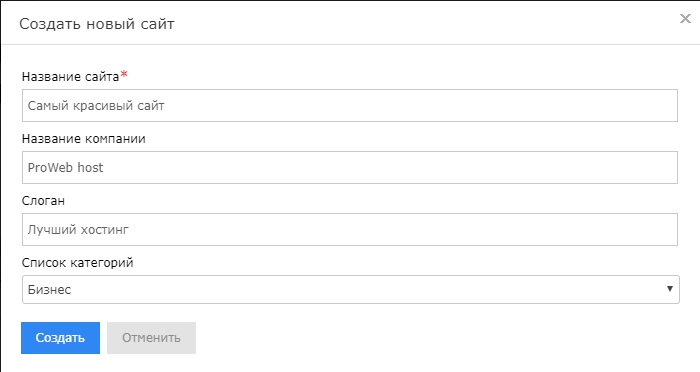Click the ProWeb host placeholder text
The width and height of the screenshot is (700, 372).
[65, 167]
